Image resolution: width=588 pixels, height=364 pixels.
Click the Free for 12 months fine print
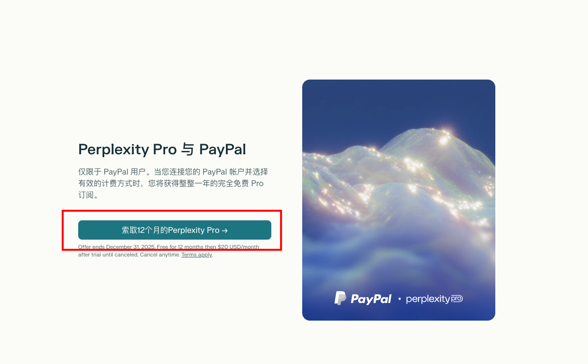pyautogui.click(x=180, y=247)
